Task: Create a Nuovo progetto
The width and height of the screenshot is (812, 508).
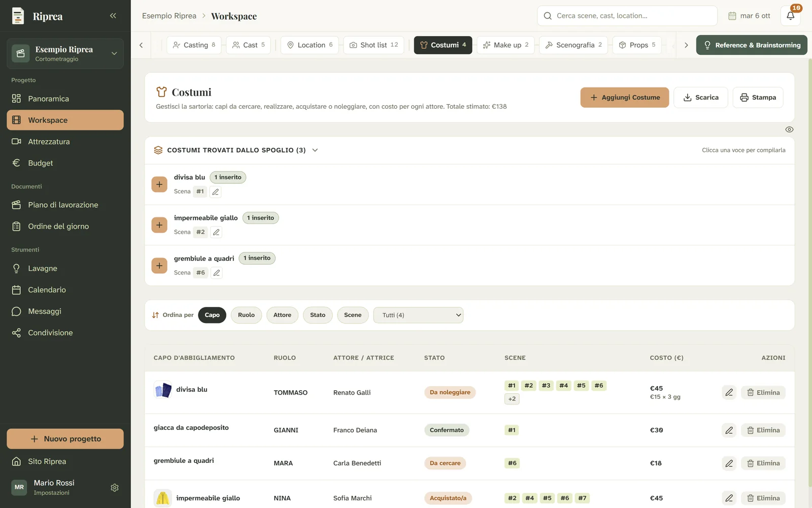Action: click(x=65, y=439)
